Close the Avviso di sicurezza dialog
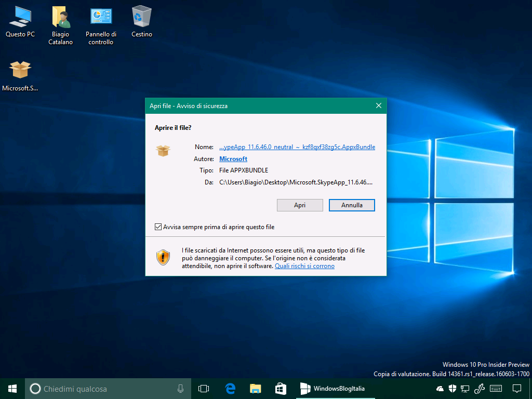Viewport: 532px width, 399px height. pos(379,106)
